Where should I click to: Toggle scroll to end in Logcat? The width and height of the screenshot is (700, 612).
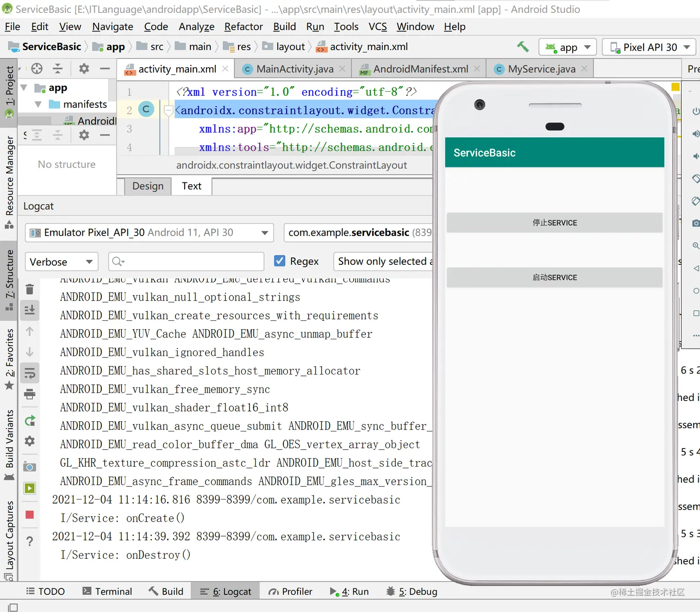[x=30, y=310]
